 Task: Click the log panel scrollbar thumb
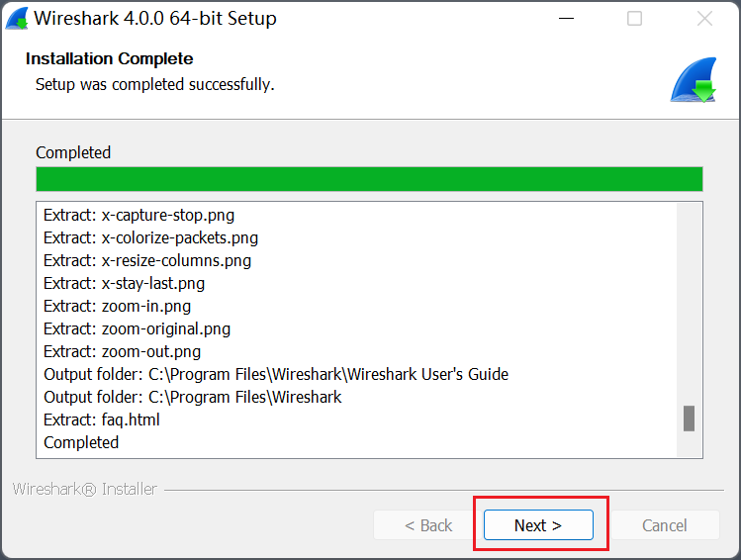(689, 419)
